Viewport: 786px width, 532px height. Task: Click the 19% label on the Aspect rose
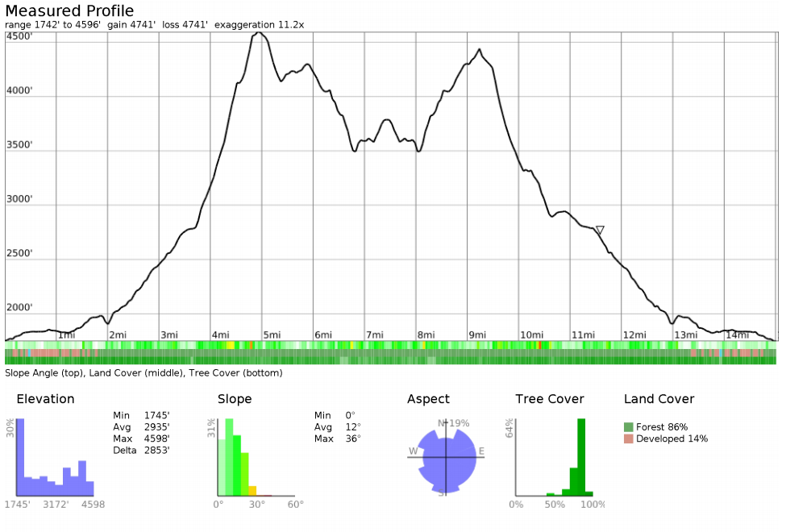click(460, 424)
